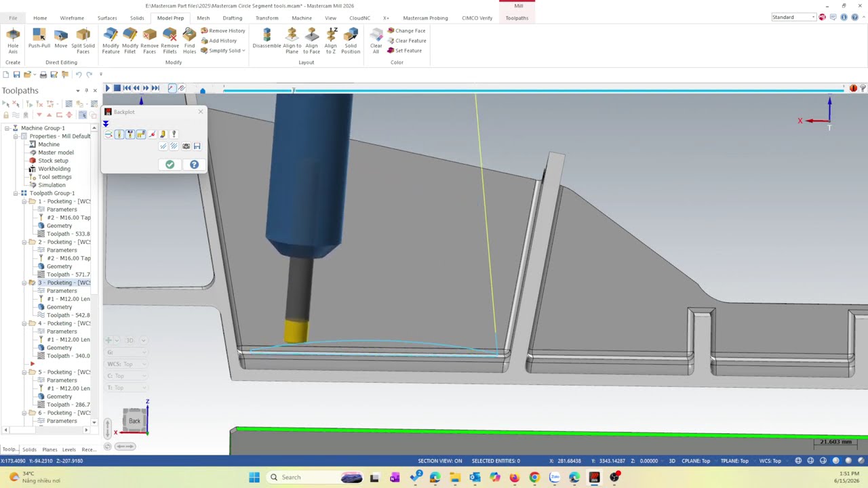The width and height of the screenshot is (868, 488).
Task: Open the Modify Fillet tool
Action: point(130,41)
